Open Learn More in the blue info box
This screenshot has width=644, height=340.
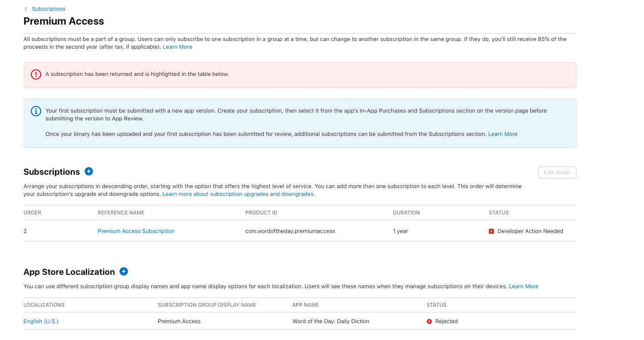503,134
